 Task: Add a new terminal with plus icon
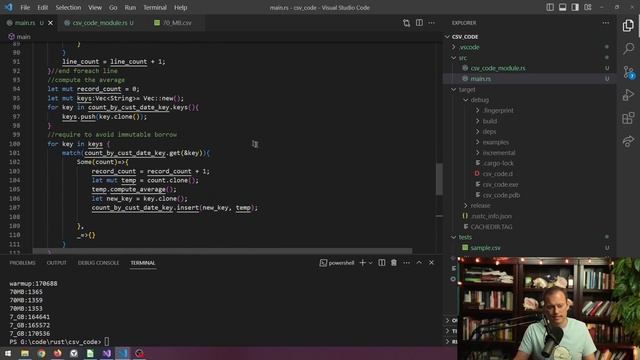tap(362, 263)
